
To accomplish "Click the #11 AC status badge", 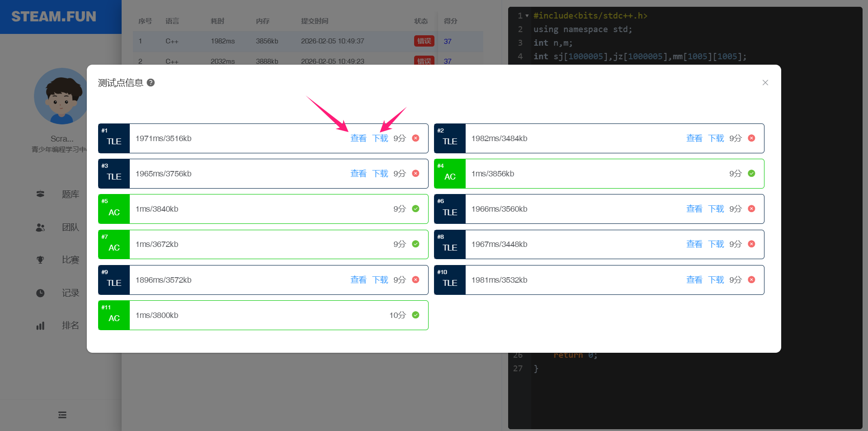I will tap(114, 315).
